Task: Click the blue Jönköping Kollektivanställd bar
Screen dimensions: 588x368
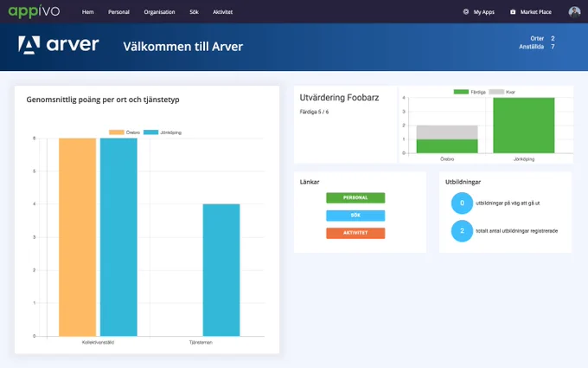Action: click(118, 237)
